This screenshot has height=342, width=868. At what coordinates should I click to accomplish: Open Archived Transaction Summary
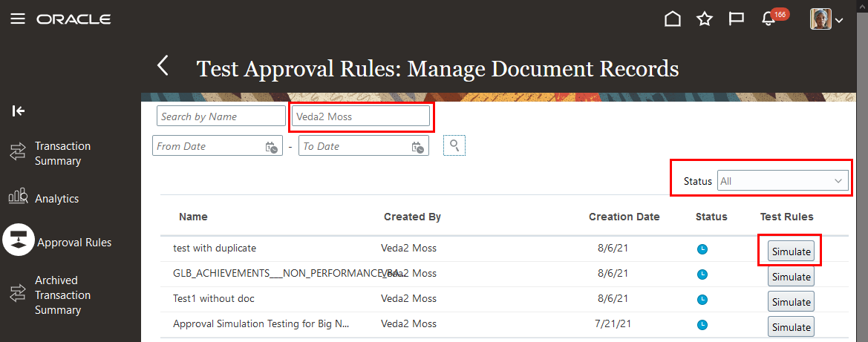(x=62, y=295)
